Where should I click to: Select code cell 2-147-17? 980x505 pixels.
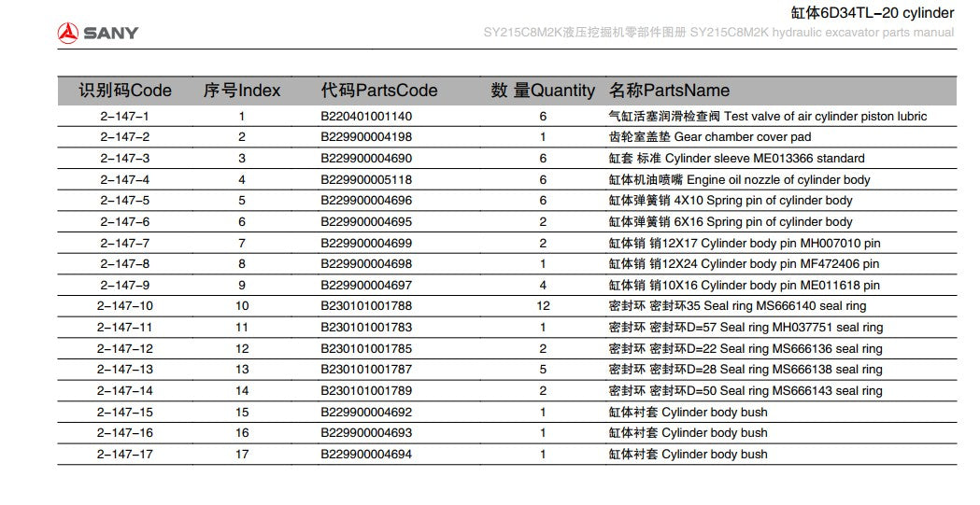(125, 454)
